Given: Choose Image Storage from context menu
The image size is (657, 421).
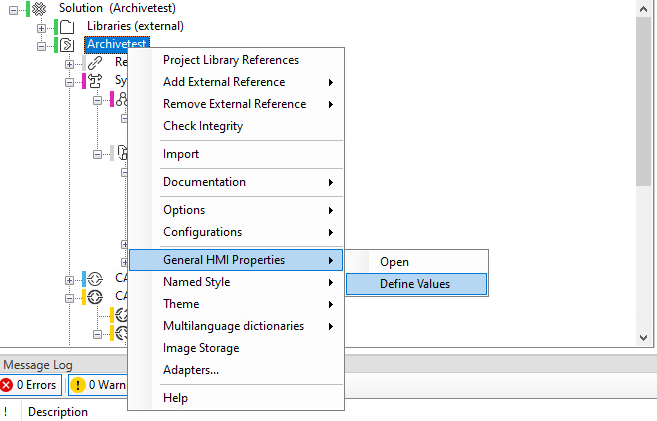Looking at the screenshot, I should point(236,348).
